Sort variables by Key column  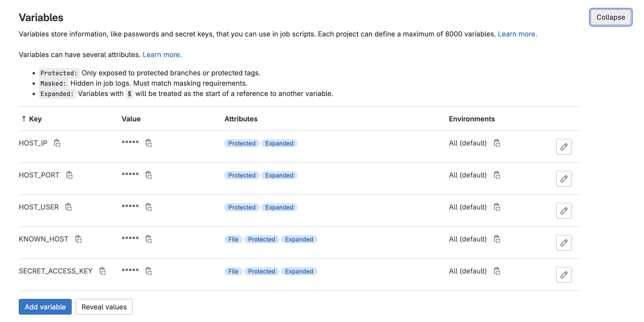[x=35, y=119]
